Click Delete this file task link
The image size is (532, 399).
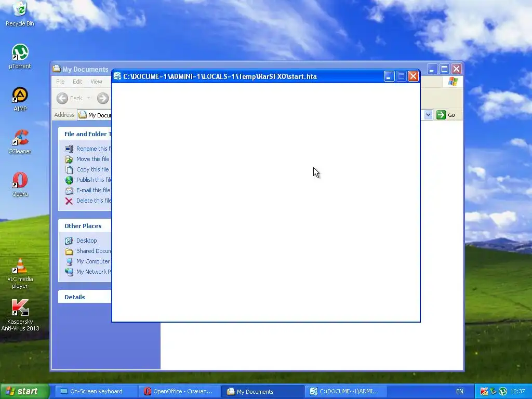(x=94, y=201)
